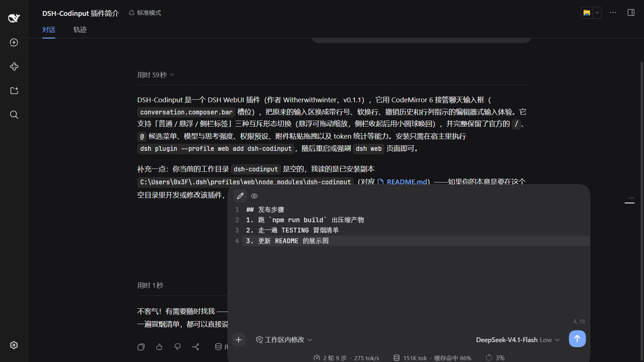Switch to the 对话 tab
The width and height of the screenshot is (644, 362).
[49, 30]
